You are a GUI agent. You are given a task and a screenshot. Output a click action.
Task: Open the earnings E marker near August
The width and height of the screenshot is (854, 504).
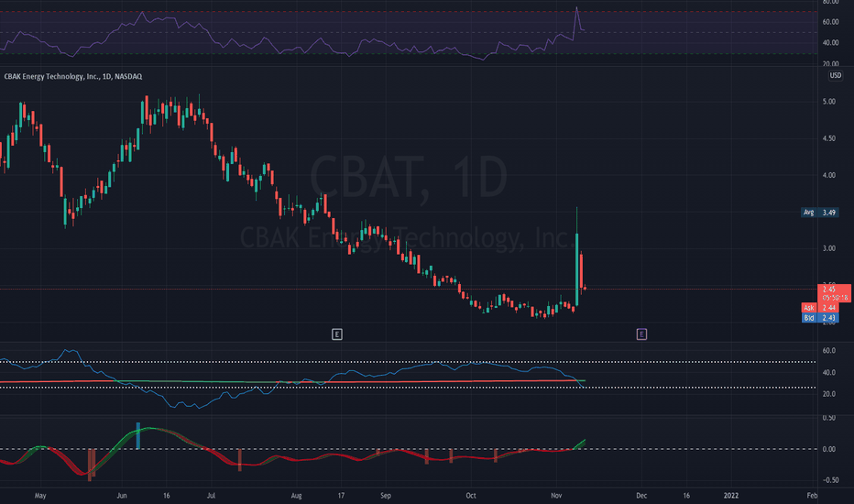[x=336, y=334]
